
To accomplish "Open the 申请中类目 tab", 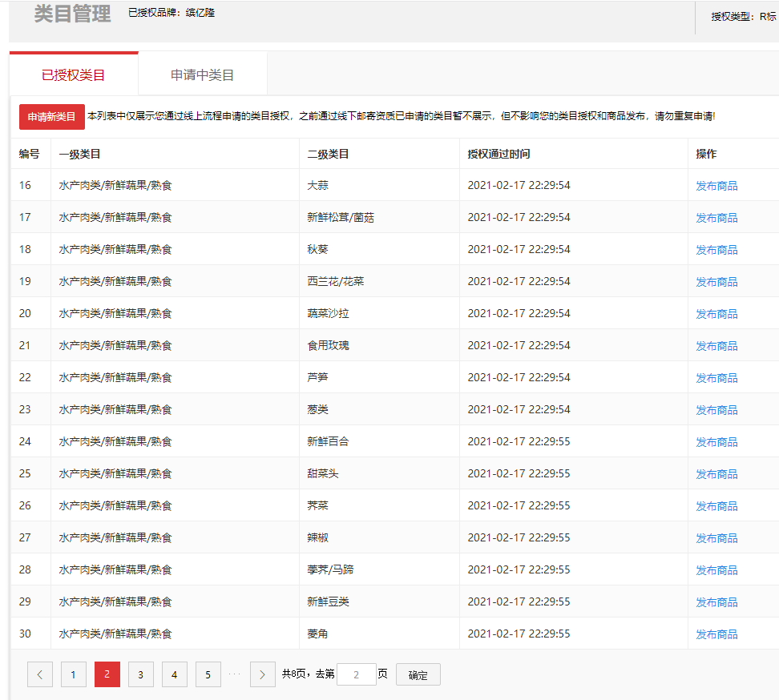I will [x=202, y=75].
